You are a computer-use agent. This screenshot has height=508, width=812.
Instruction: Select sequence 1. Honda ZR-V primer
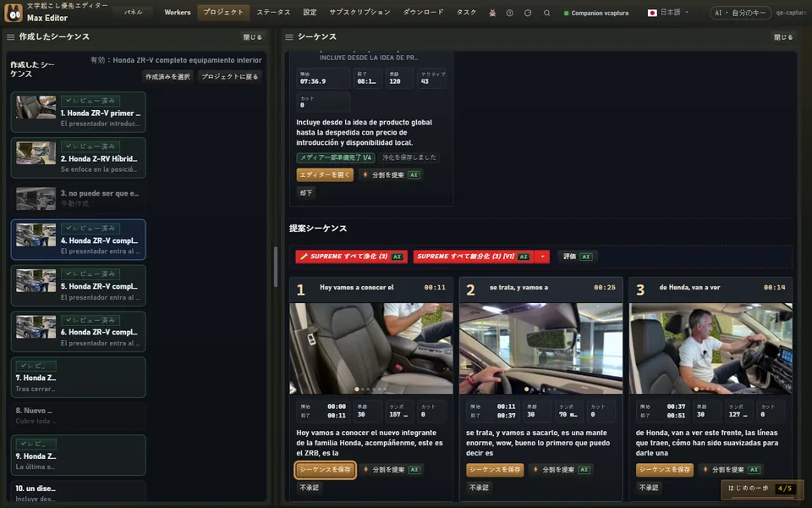[x=78, y=112]
